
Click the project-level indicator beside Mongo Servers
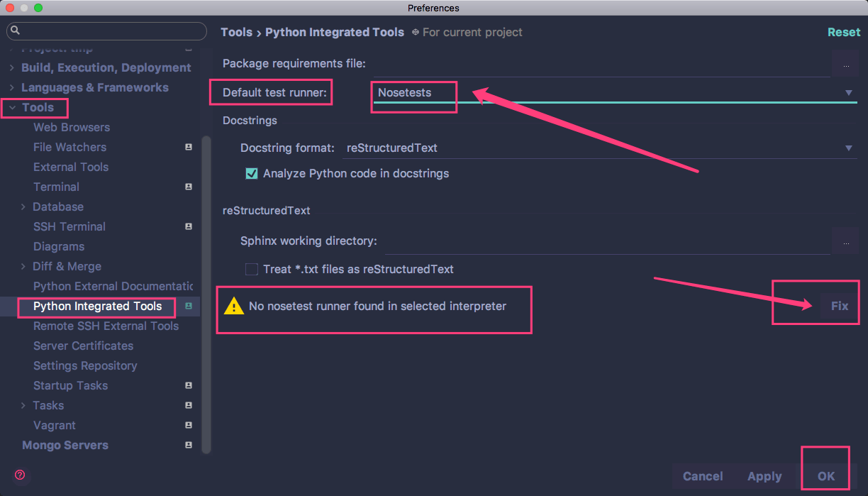188,445
